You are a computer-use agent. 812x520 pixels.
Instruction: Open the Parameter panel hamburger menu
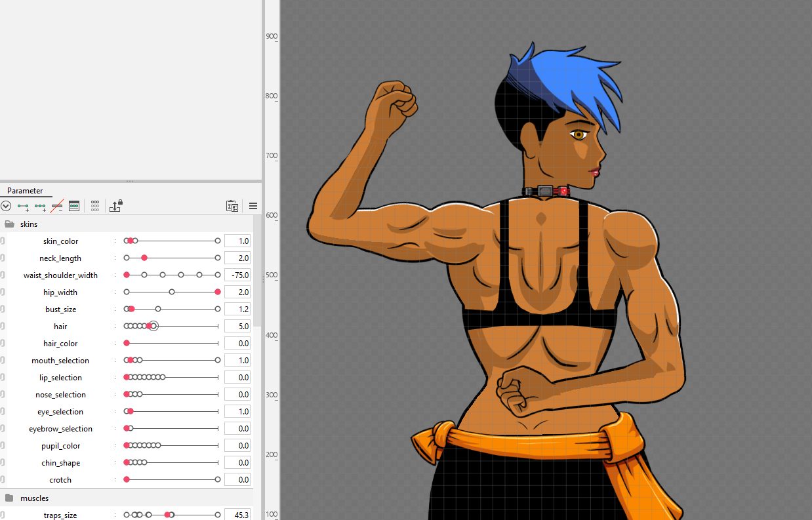click(253, 206)
